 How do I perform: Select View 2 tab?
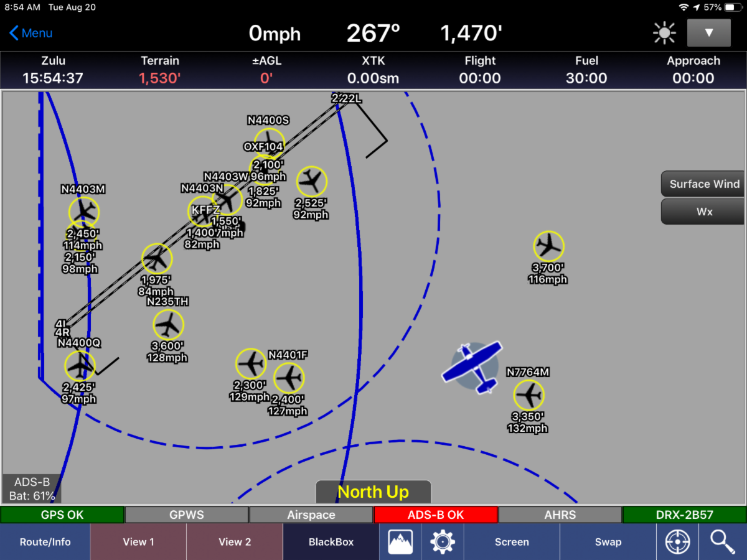[x=235, y=542]
